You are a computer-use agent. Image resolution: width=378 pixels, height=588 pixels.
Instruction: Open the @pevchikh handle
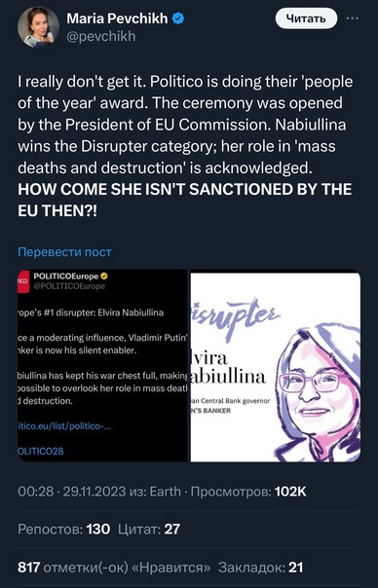[x=101, y=36]
